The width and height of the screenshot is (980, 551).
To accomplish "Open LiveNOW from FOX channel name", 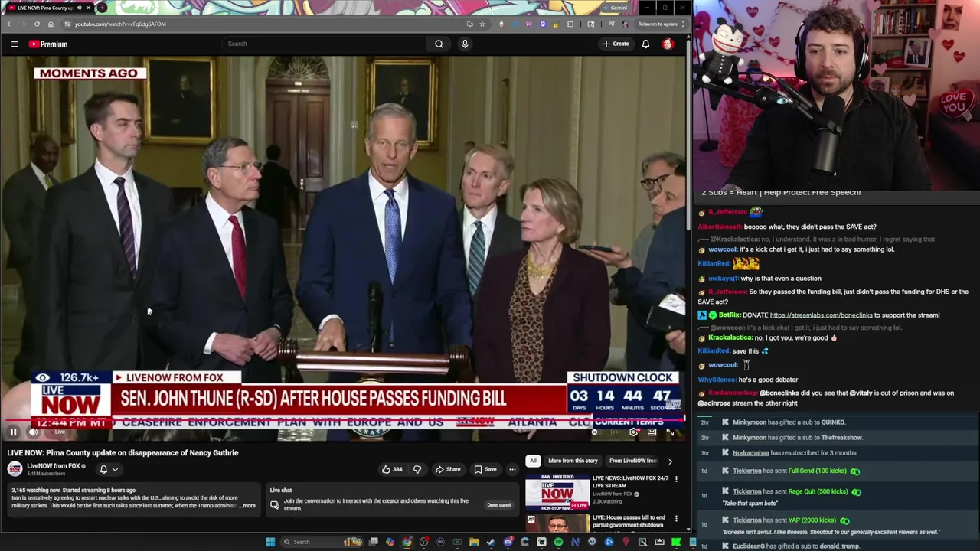I will 54,466.
